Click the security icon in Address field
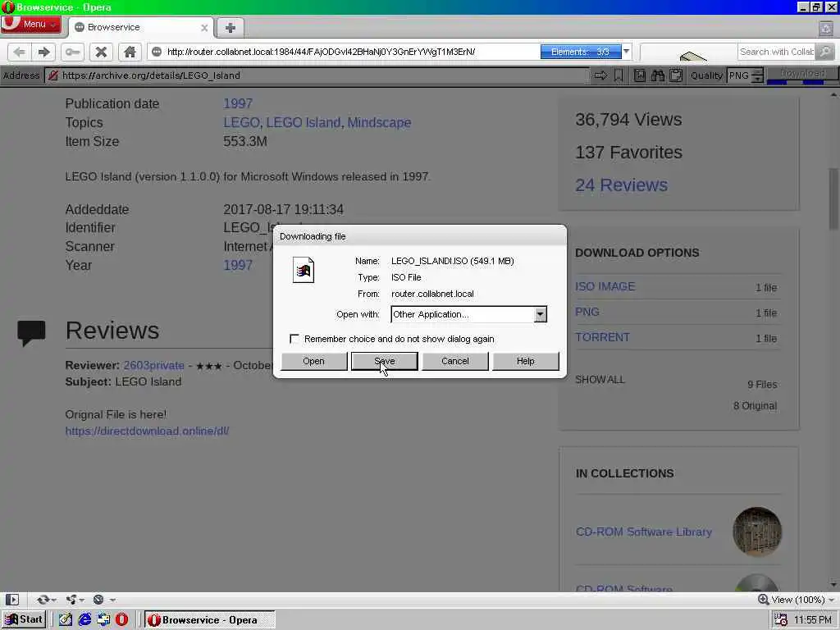This screenshot has width=840, height=630. pyautogui.click(x=53, y=75)
